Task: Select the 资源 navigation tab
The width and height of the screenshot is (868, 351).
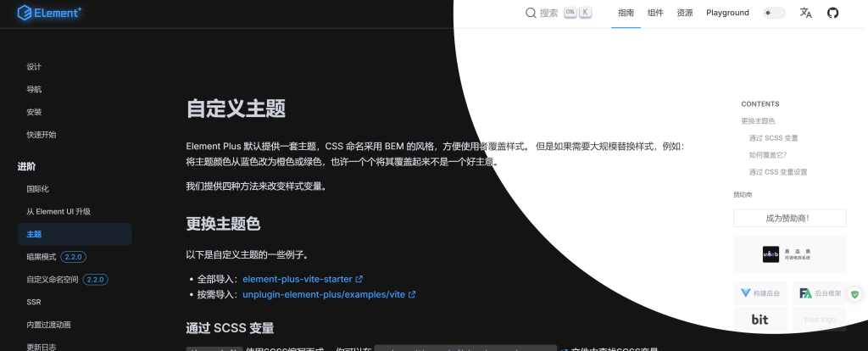Action: tap(685, 13)
